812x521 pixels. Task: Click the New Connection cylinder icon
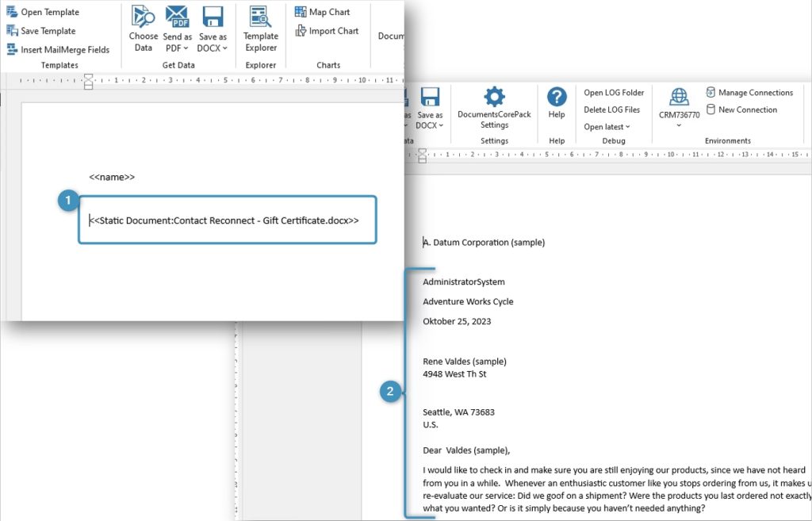pyautogui.click(x=710, y=109)
